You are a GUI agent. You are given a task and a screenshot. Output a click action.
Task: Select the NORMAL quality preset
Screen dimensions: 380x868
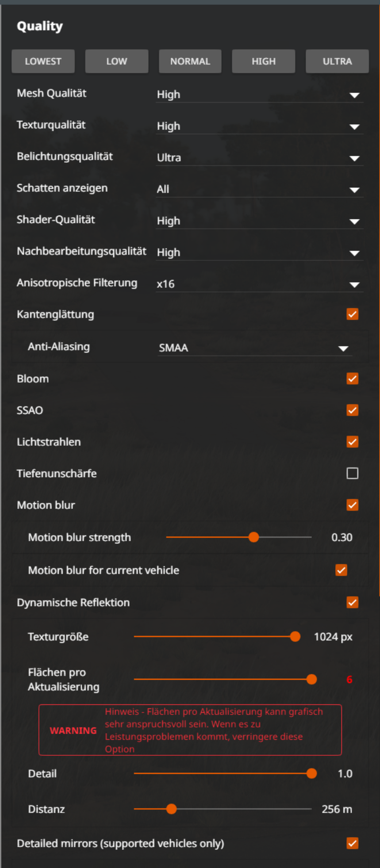(x=190, y=61)
